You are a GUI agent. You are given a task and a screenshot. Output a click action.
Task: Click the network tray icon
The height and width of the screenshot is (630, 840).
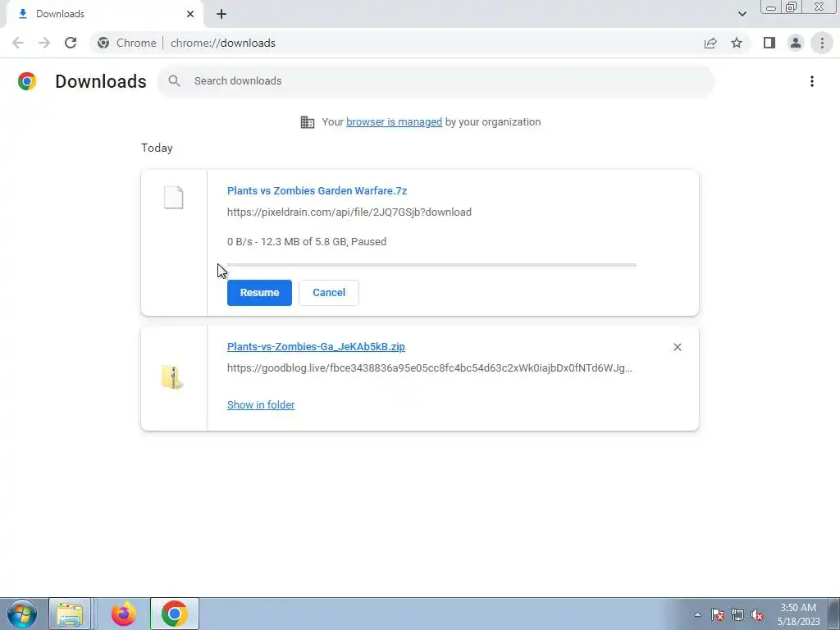point(737,614)
